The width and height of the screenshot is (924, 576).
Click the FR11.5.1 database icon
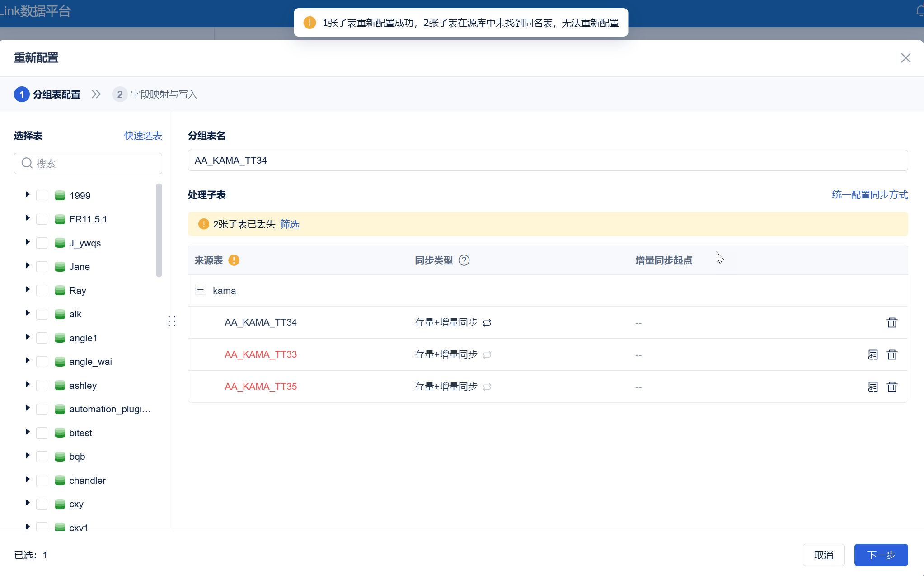click(x=60, y=219)
